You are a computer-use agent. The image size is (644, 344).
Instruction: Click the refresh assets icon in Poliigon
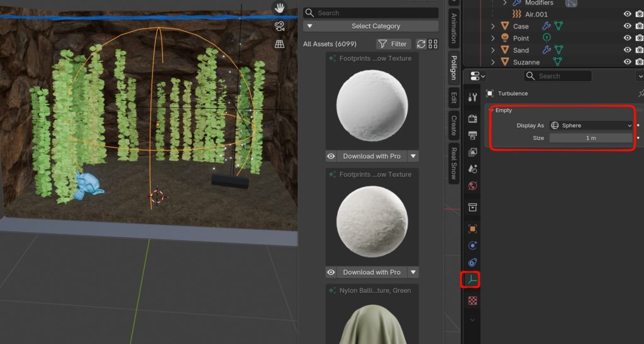tap(421, 44)
